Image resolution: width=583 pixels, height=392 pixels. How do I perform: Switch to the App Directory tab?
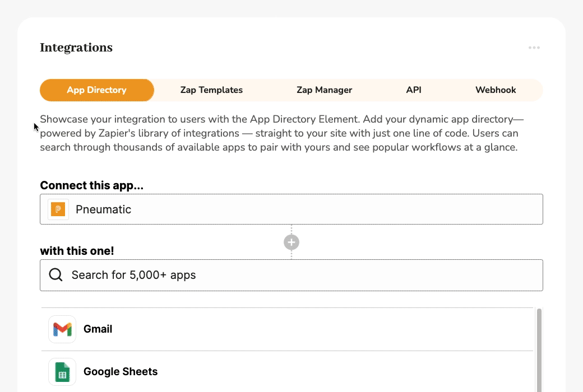[96, 90]
